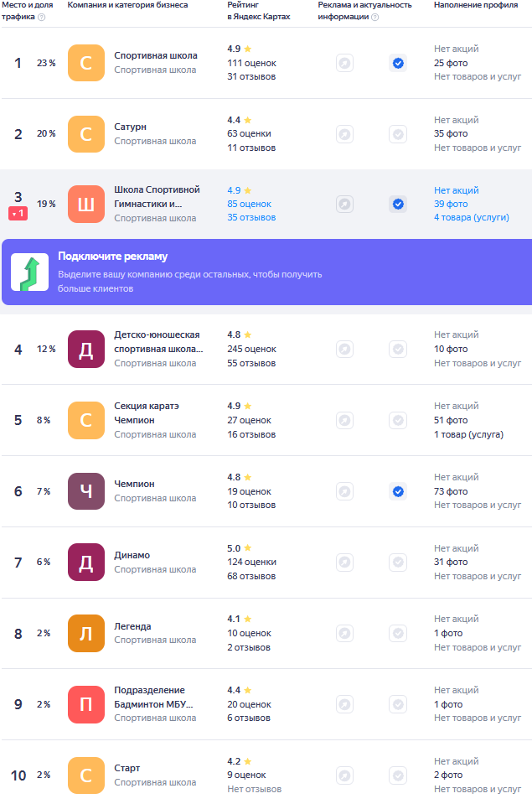Select the 'Ш' avatar of Школа Спортивной Гимнастики
532x809 pixels.
pos(86,205)
